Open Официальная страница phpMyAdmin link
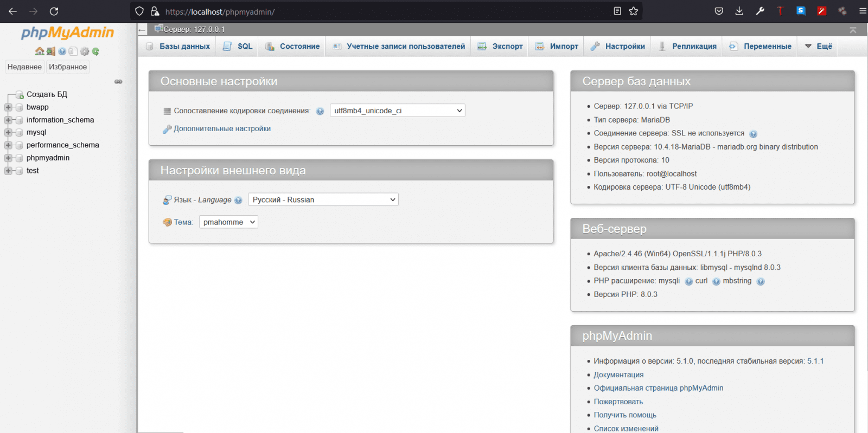Image resolution: width=868 pixels, height=433 pixels. (x=659, y=388)
